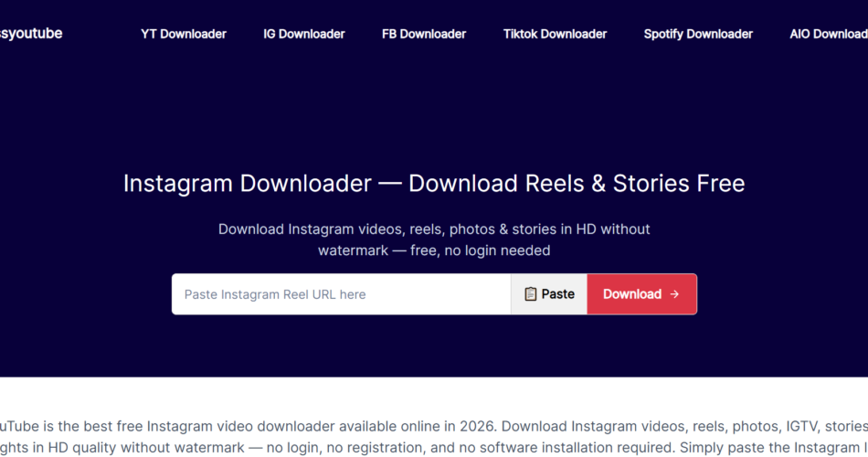The height and width of the screenshot is (457, 868).
Task: Click the Paste button
Action: [548, 294]
